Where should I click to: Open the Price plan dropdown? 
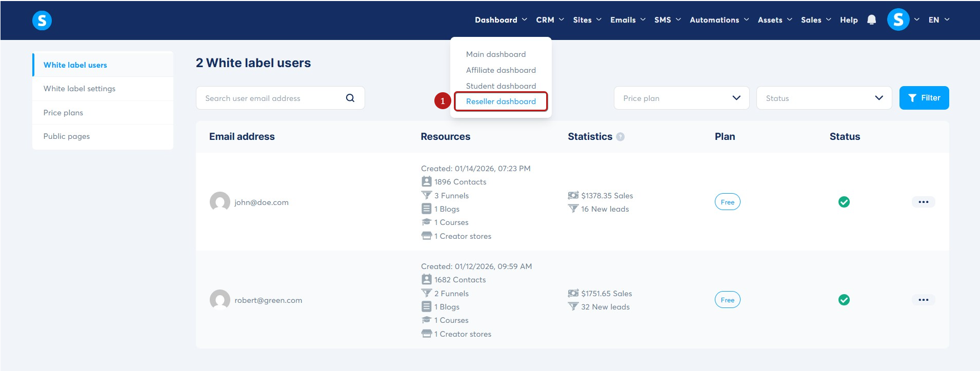pos(682,98)
